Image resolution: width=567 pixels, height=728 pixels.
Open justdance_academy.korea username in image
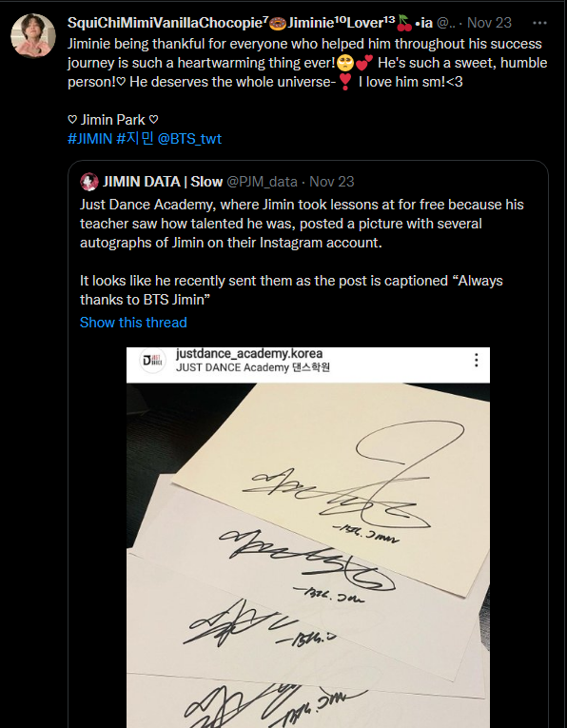tap(249, 354)
